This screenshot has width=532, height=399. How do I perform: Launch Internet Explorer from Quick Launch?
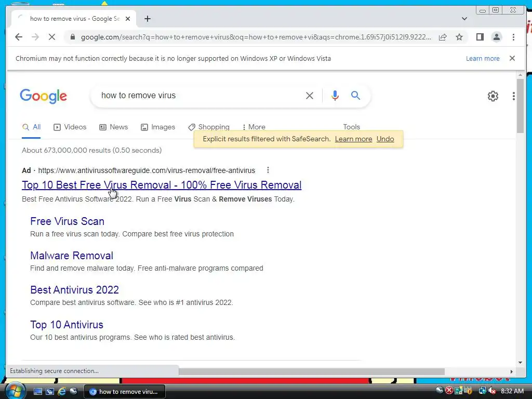(x=61, y=392)
